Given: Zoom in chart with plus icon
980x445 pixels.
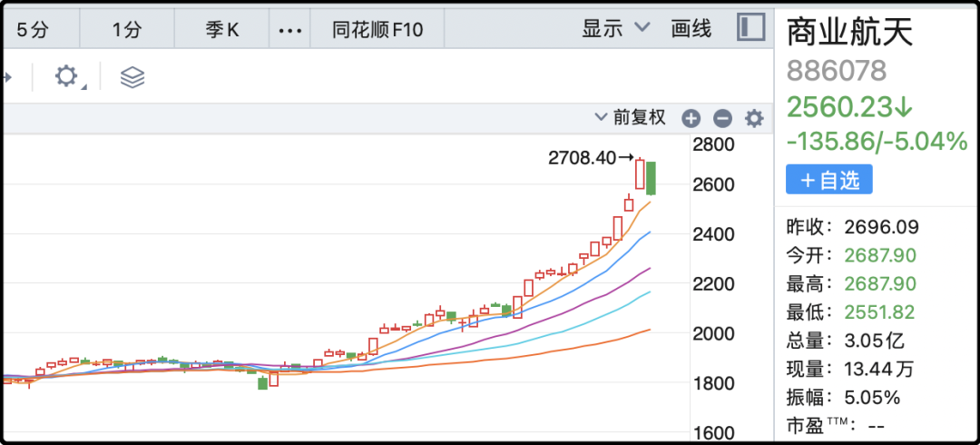Looking at the screenshot, I should pos(691,118).
